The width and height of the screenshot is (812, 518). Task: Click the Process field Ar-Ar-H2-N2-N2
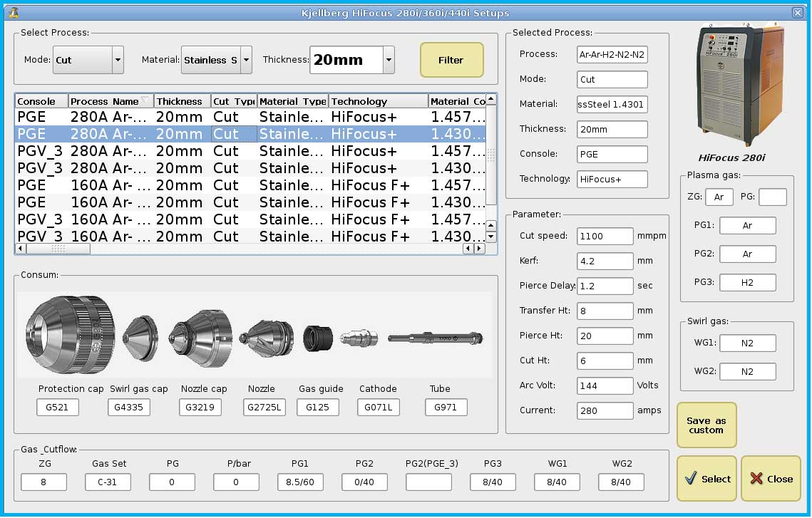pos(612,54)
